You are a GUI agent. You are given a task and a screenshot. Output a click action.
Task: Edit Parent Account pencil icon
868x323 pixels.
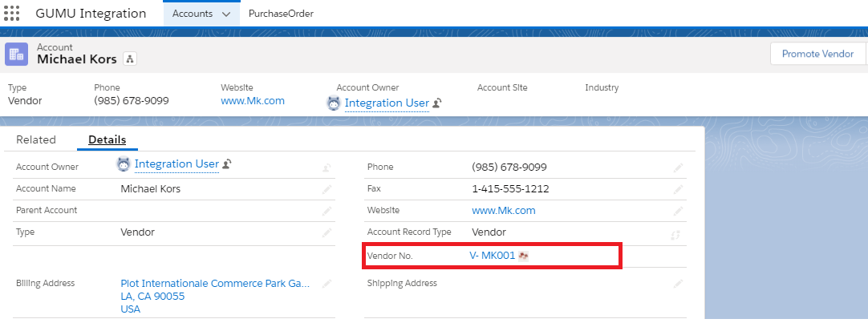click(x=327, y=211)
